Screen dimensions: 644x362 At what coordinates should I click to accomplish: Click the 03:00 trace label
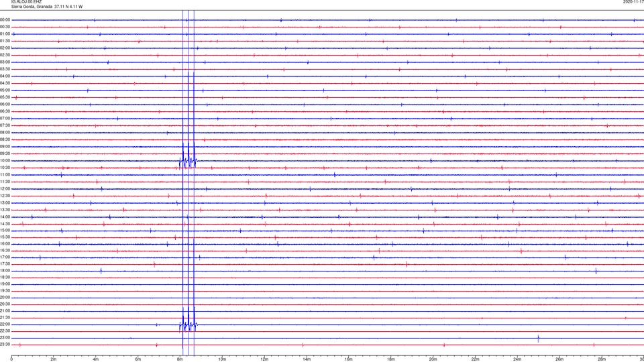(5, 62)
